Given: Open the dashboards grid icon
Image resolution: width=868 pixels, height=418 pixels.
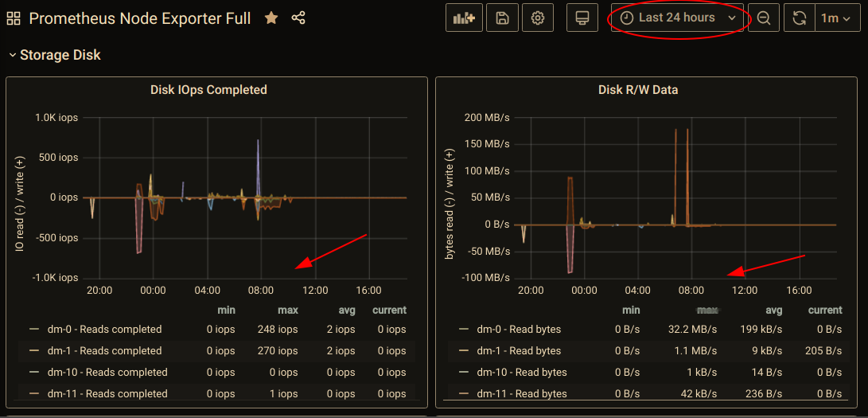Looking at the screenshot, I should [14, 18].
